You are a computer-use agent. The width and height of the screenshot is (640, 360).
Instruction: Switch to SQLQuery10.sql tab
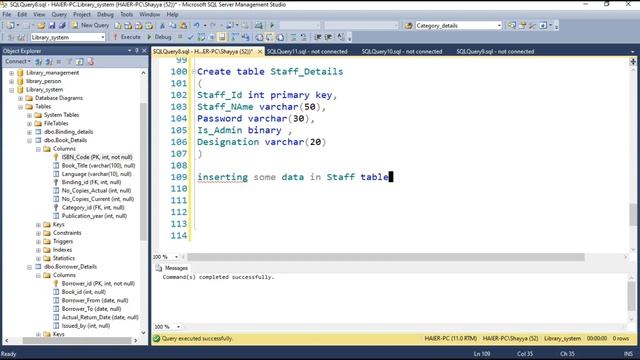click(x=402, y=51)
